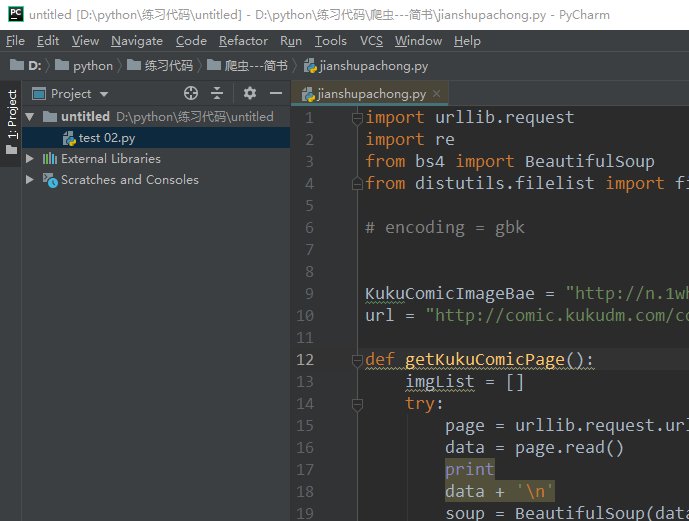Image resolution: width=689 pixels, height=521 pixels.
Task: Fold the getKukuComicPage function at line 12
Action: coord(357,360)
